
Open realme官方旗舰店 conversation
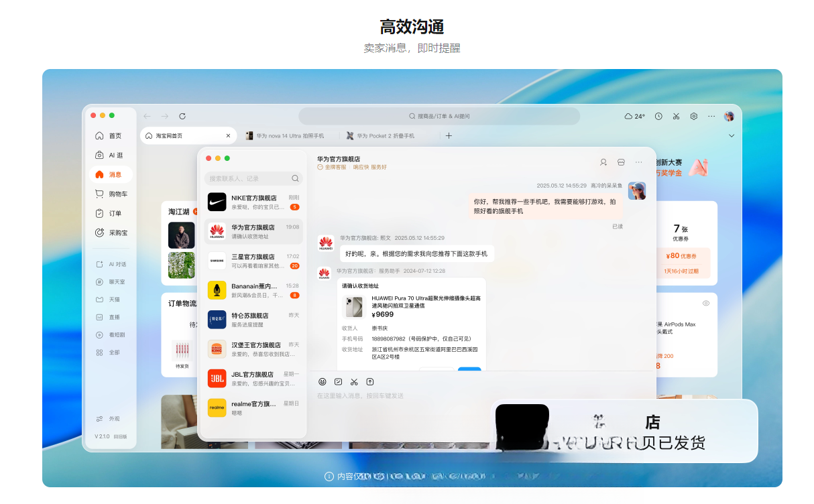253,407
